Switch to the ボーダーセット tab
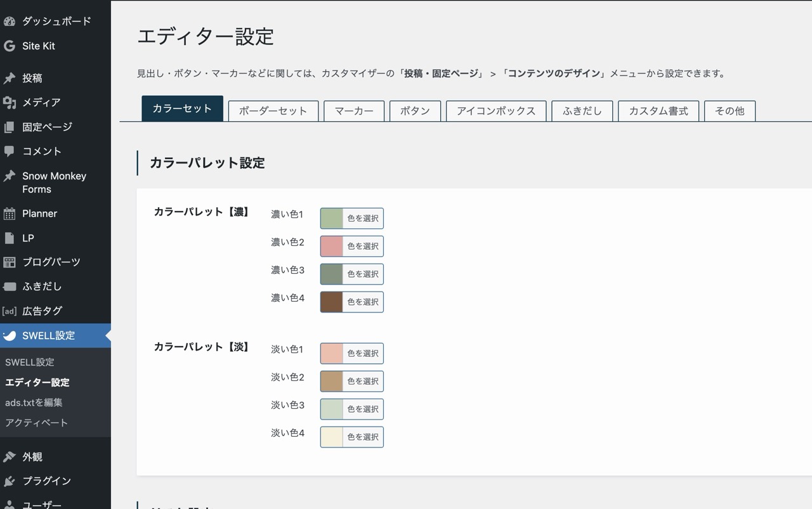This screenshot has height=509, width=812. tap(273, 111)
